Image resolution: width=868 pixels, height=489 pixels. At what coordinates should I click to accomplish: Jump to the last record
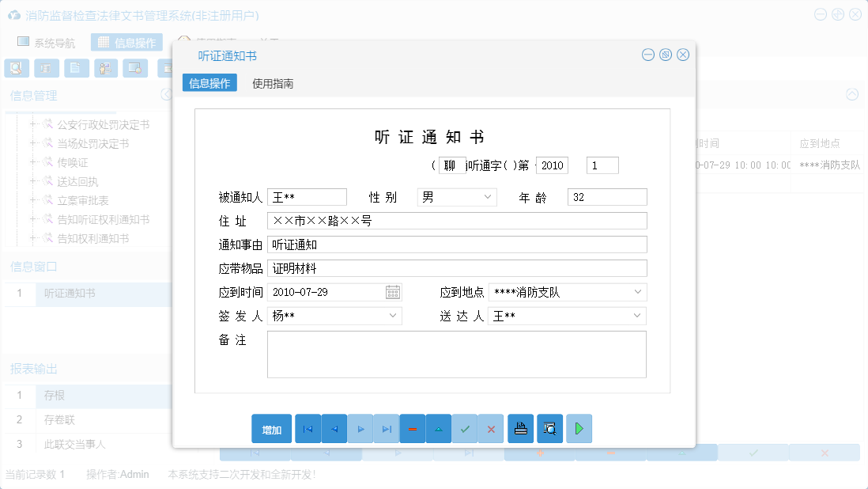(x=387, y=428)
